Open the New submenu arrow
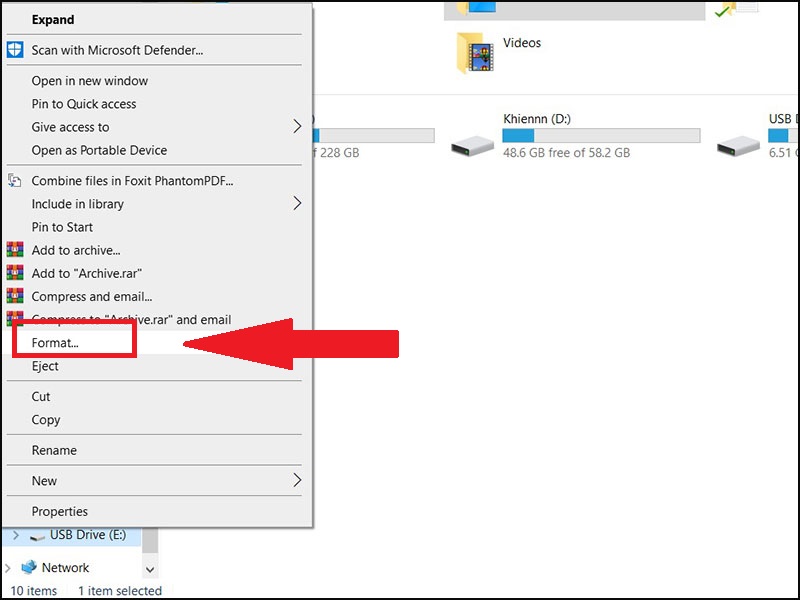 [x=297, y=481]
